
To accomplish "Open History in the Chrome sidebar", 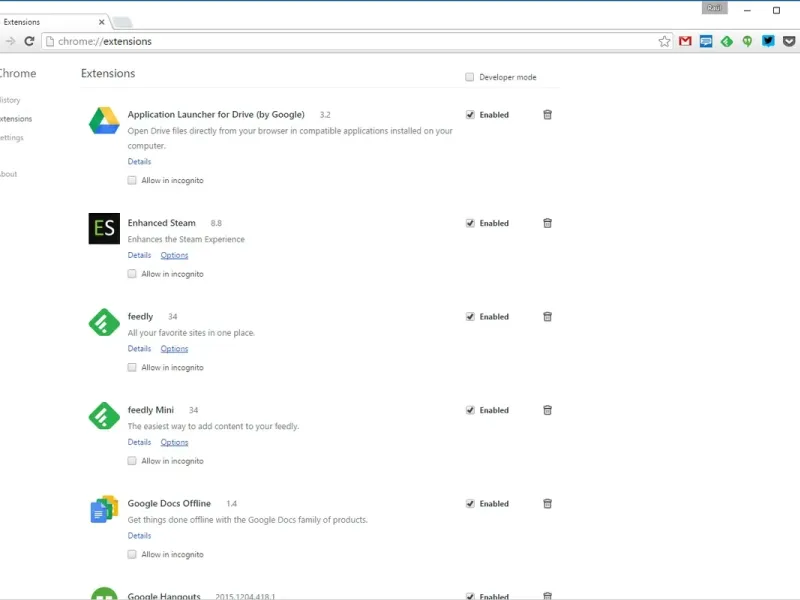I will tap(10, 100).
